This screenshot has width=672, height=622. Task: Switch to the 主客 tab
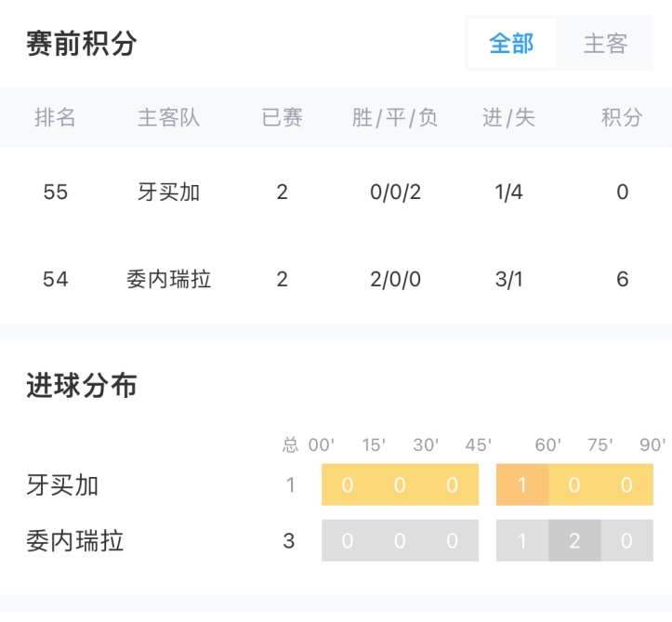point(605,44)
